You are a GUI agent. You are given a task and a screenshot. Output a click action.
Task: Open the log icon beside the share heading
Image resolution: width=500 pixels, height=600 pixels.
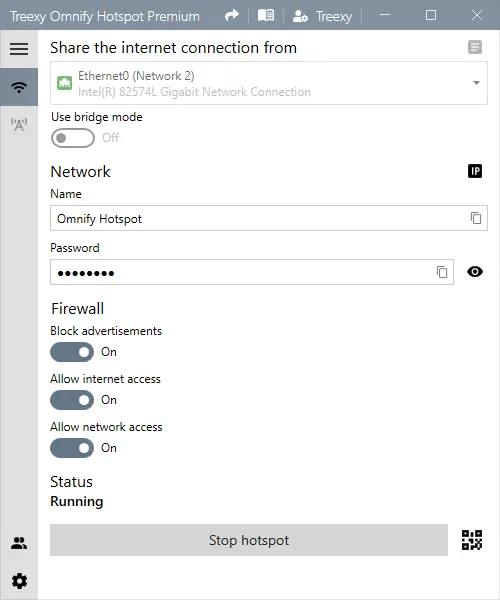pyautogui.click(x=475, y=47)
